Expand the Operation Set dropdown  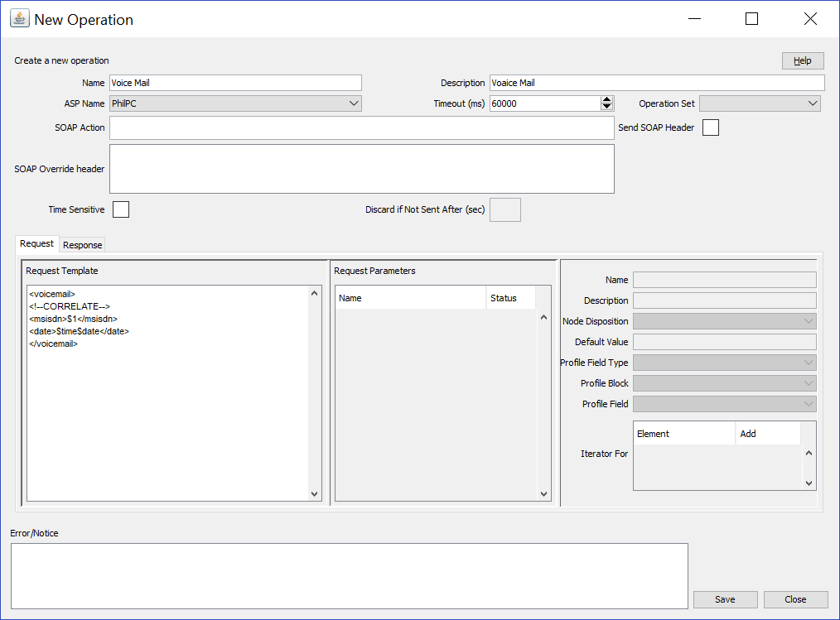click(x=760, y=103)
